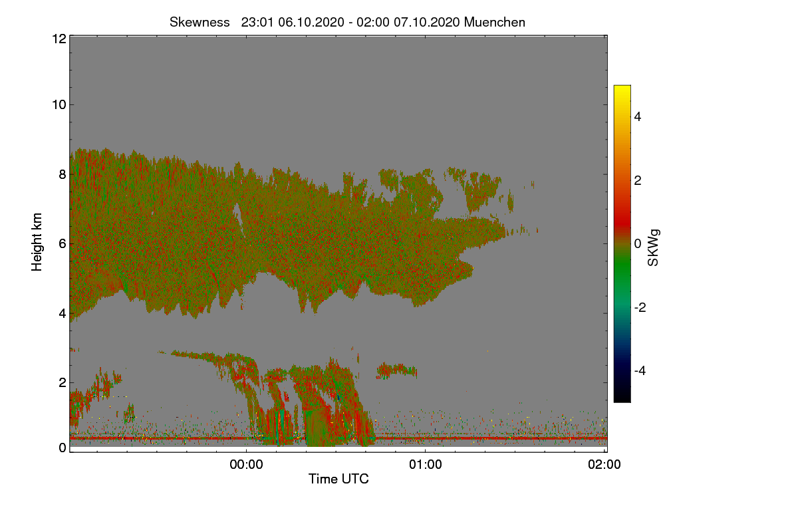This screenshot has width=798, height=532.
Task: Click the small cloud patch near 2.4 km after 00:45
Action: (396, 370)
